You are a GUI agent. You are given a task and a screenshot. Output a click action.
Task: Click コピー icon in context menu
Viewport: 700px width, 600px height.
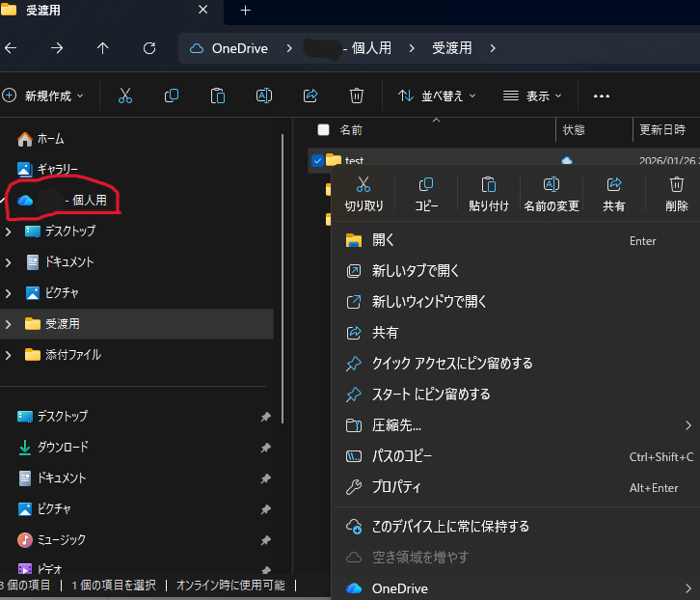[426, 185]
